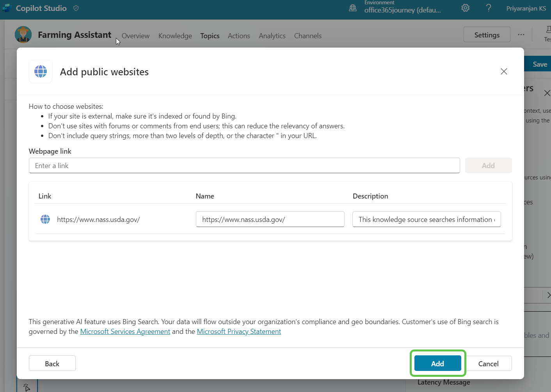Click the settings gear icon in header
The height and width of the screenshot is (392, 551).
(x=465, y=8)
